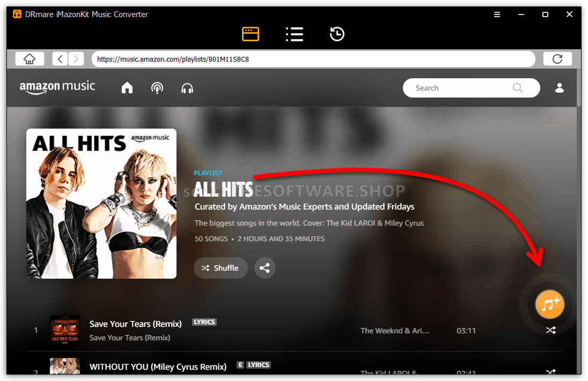Screen dimensions: 588x381
Task: Select the Save Your Tears (Remix) song title
Action: pyautogui.click(x=135, y=324)
